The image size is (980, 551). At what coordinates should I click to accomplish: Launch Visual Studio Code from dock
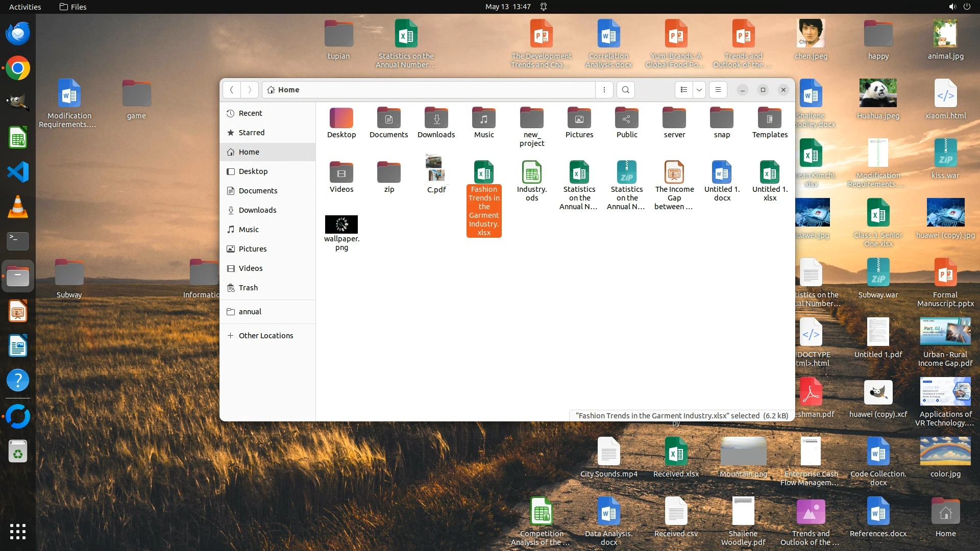tap(18, 172)
